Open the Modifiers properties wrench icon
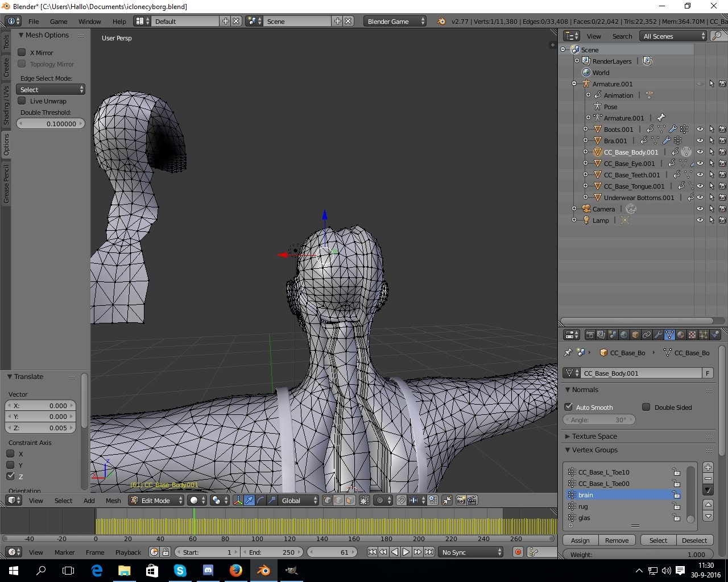728x582 pixels. coord(658,335)
